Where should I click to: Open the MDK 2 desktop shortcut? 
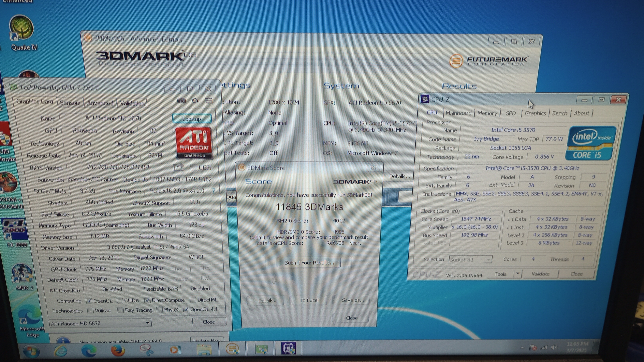23,277
